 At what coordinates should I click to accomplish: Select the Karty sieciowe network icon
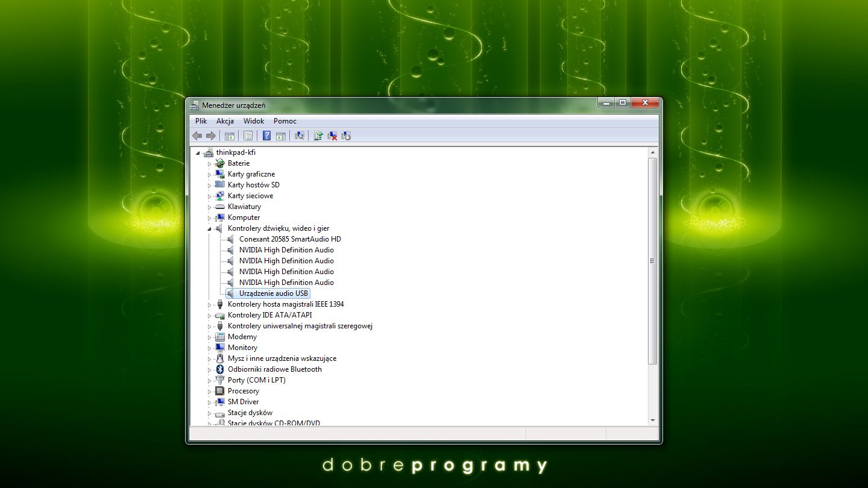(220, 196)
